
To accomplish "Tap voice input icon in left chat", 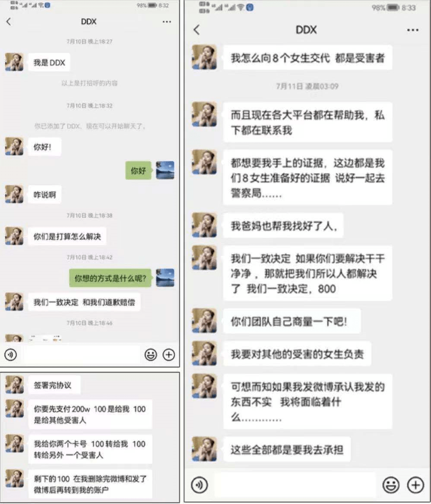I will pyautogui.click(x=11, y=354).
